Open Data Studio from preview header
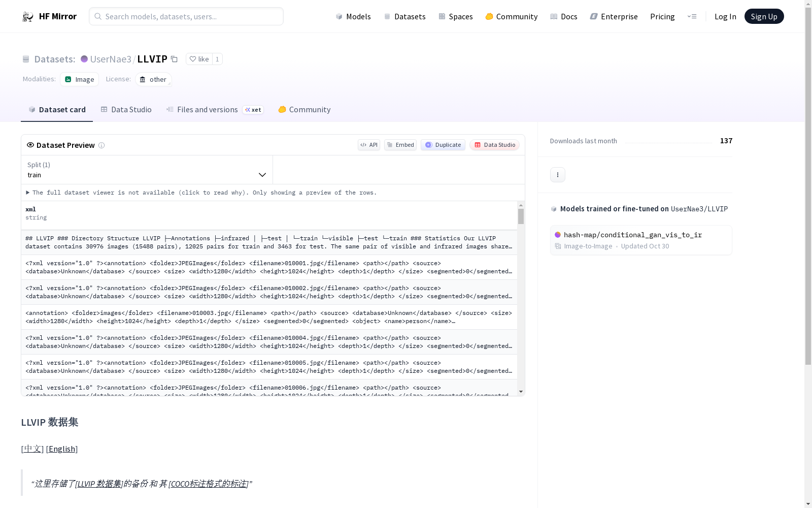This screenshot has width=812, height=508. coord(494,145)
